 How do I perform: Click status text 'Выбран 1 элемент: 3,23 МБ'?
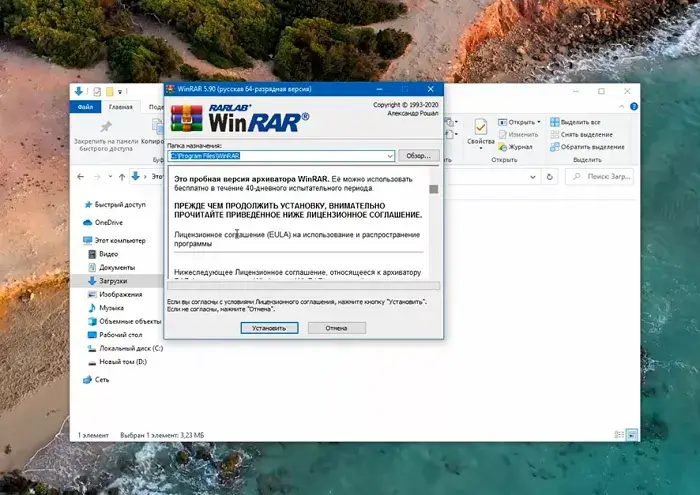click(x=162, y=435)
